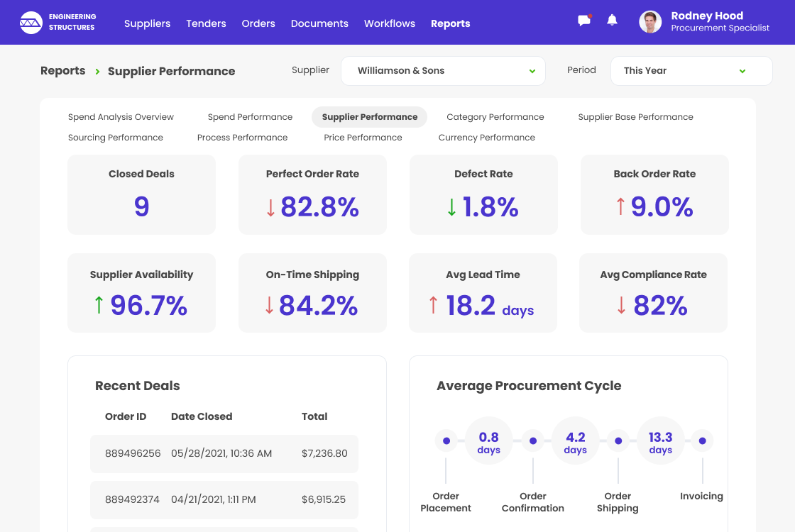795x532 pixels.
Task: Click the green arrow beside Defect Rate
Action: pyautogui.click(x=451, y=207)
